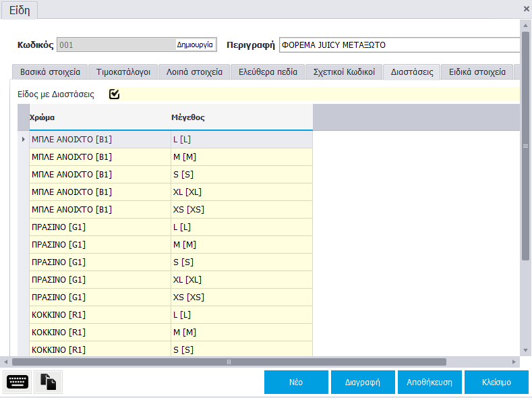Uncheck the Είδος με Διαστάσεις checkbox
Screen dimensions: 532x398
coord(114,94)
